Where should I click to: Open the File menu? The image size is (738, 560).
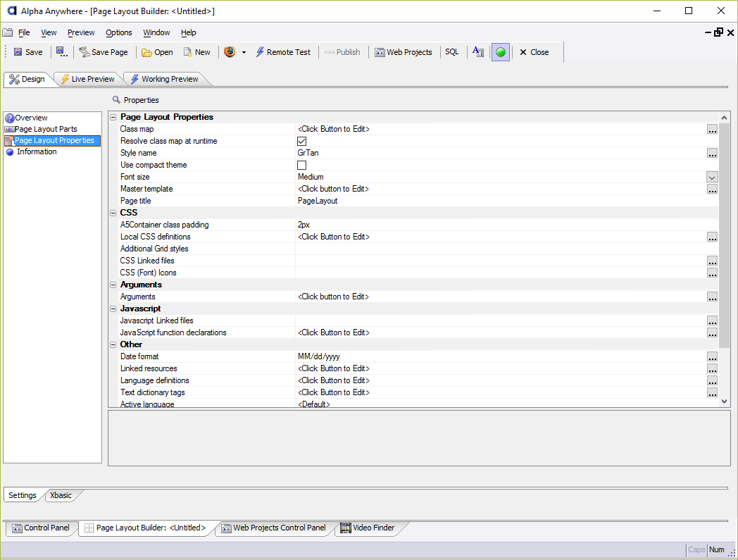click(x=24, y=32)
